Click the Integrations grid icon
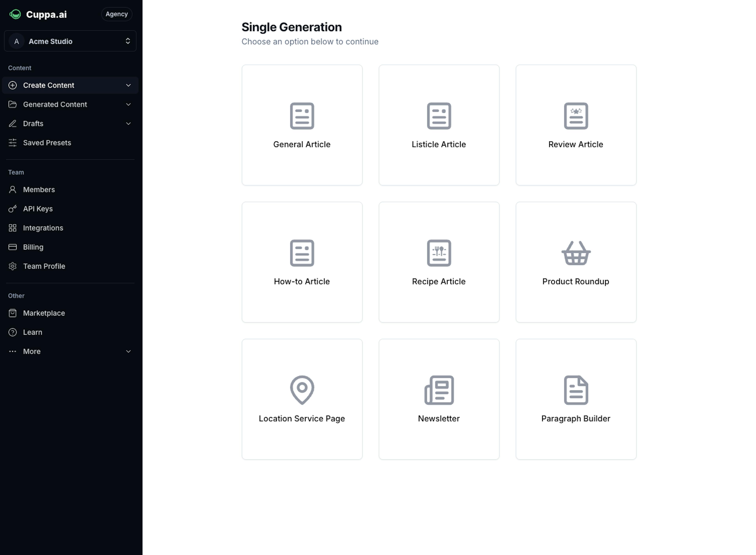Viewport: 756px width, 555px height. click(x=12, y=228)
